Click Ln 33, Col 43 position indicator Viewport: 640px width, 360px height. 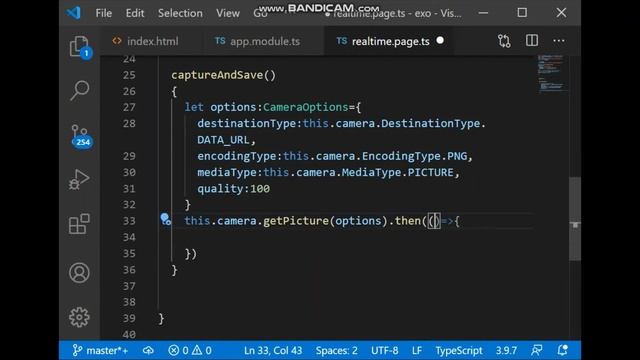click(x=273, y=350)
